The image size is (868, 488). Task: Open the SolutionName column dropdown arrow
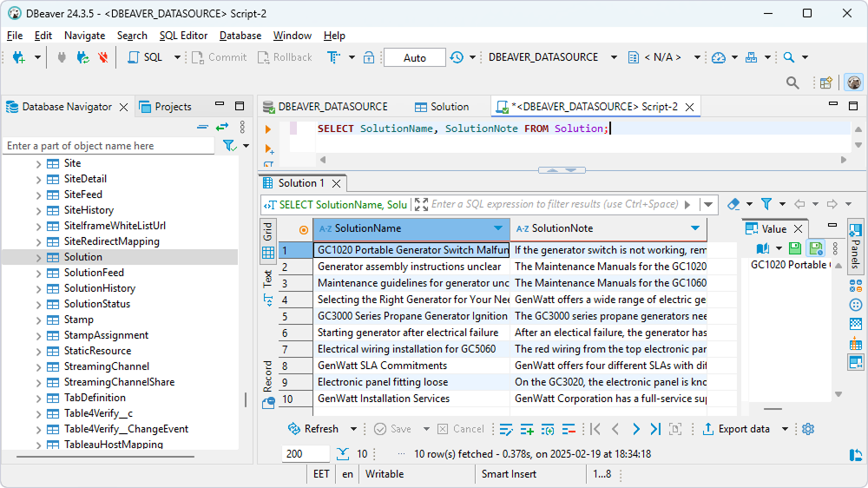pos(498,228)
